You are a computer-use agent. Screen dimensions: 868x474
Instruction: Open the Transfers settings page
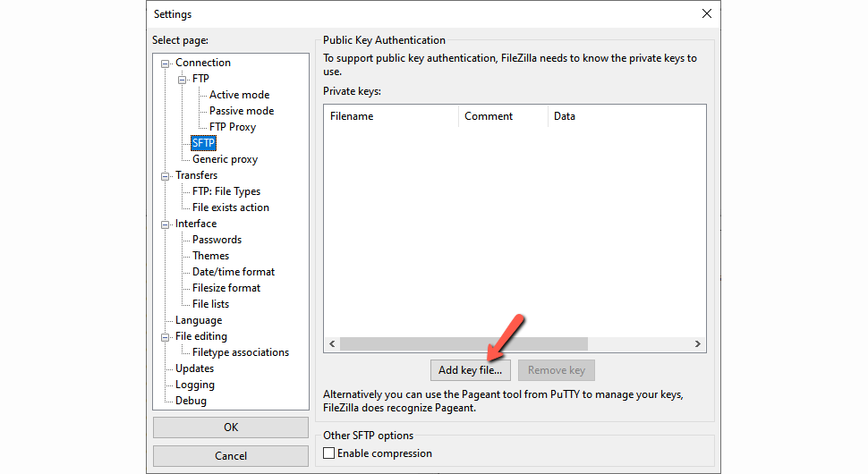click(197, 174)
